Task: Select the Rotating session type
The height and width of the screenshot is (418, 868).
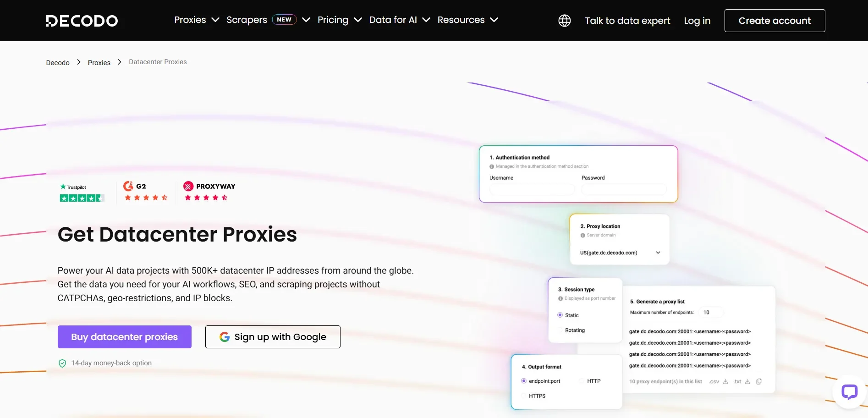Action: (x=560, y=330)
